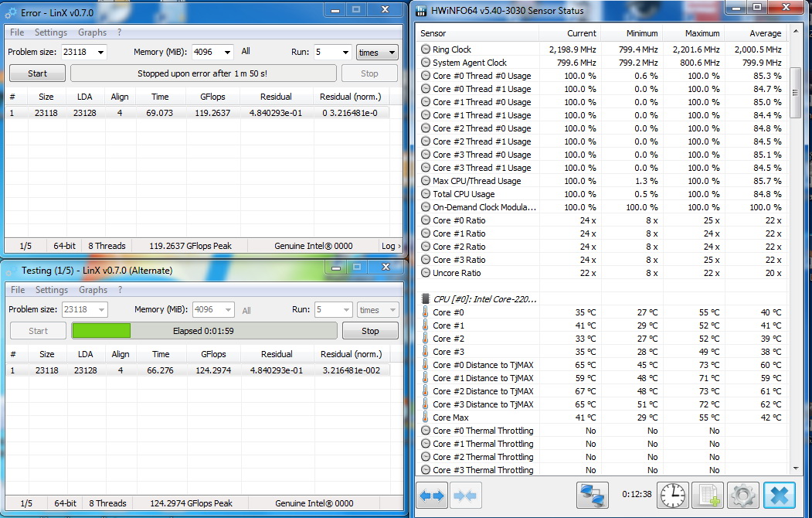The width and height of the screenshot is (812, 518).
Task: Open Problem size dropdown in Testing LinX
Action: tap(101, 310)
